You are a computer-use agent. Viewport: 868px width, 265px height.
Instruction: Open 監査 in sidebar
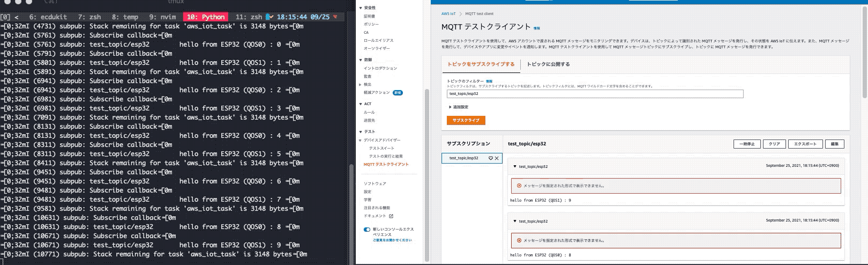click(368, 76)
